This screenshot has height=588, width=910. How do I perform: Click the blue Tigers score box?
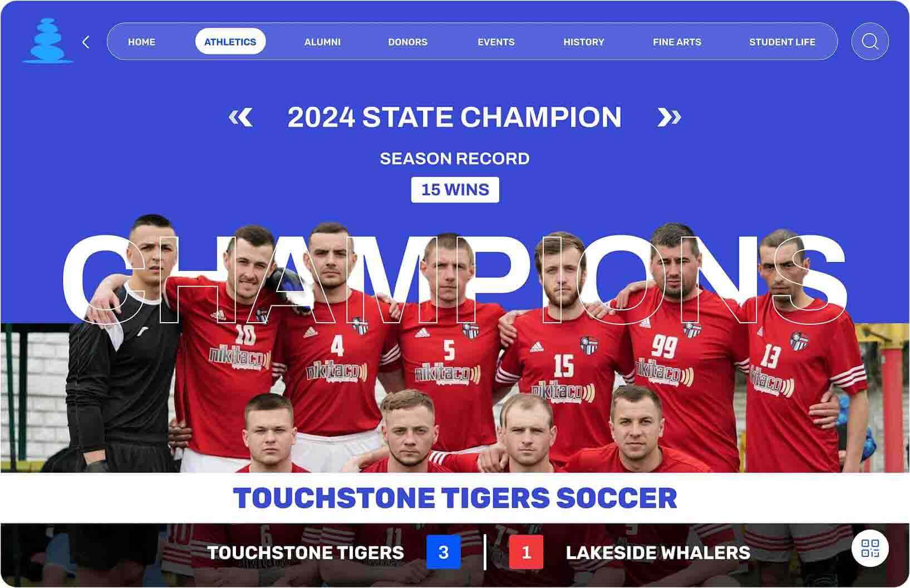coord(444,552)
